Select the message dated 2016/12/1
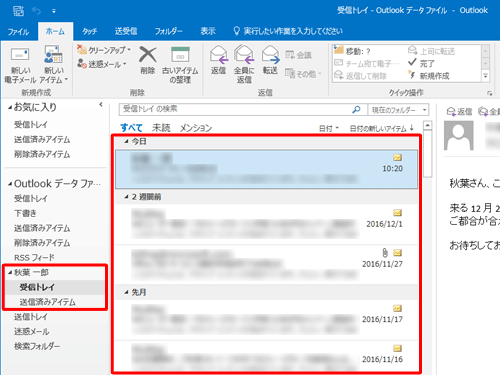The height and width of the screenshot is (375, 500). (266, 224)
